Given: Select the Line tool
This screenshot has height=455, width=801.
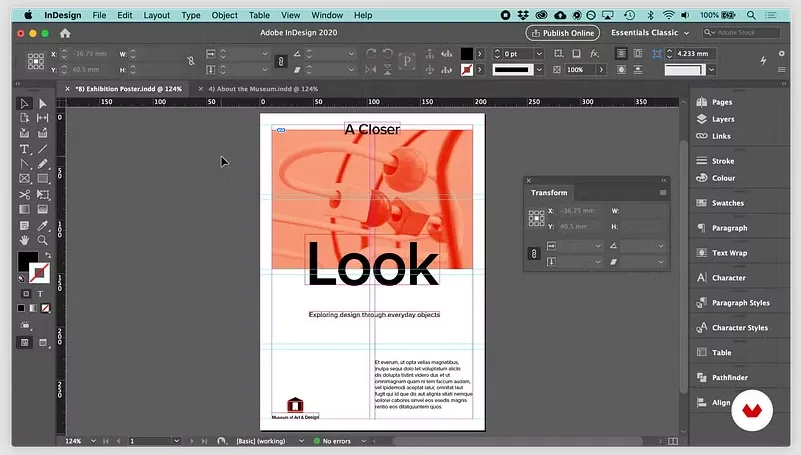Looking at the screenshot, I should (43, 149).
